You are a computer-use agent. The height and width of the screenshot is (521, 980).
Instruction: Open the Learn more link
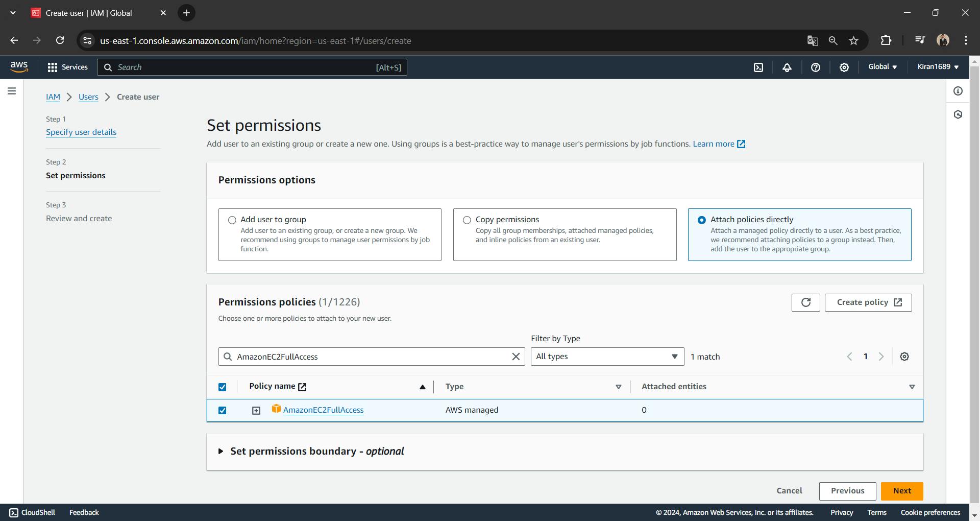tap(719, 144)
